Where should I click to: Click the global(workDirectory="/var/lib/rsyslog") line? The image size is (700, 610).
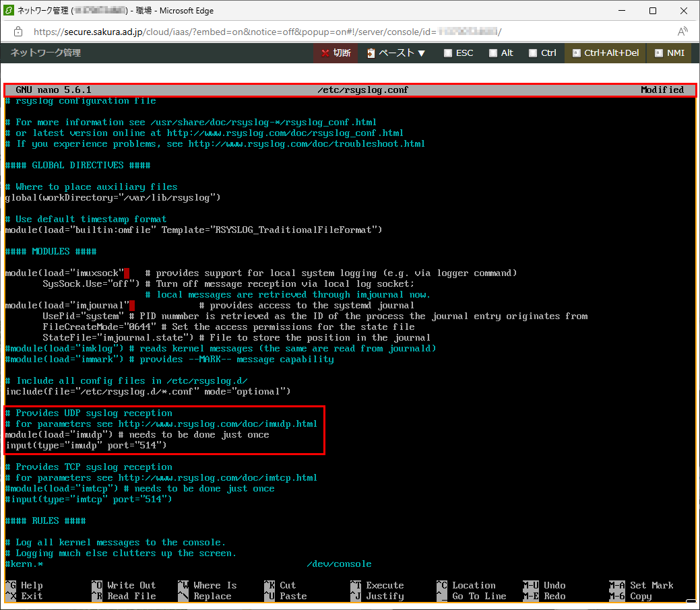(x=113, y=198)
